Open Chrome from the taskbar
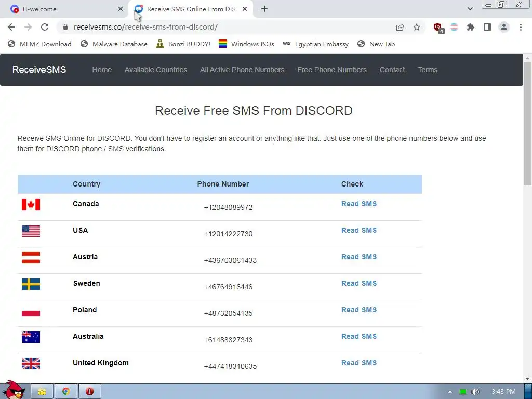Screen dimensions: 532x399 click(66, 391)
